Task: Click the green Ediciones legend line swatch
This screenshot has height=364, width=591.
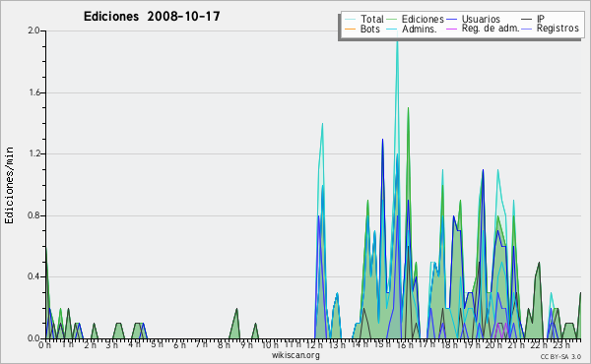Action: coord(392,20)
